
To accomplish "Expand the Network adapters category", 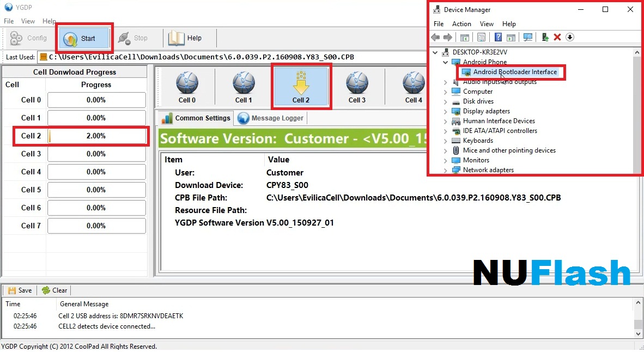I will 446,170.
